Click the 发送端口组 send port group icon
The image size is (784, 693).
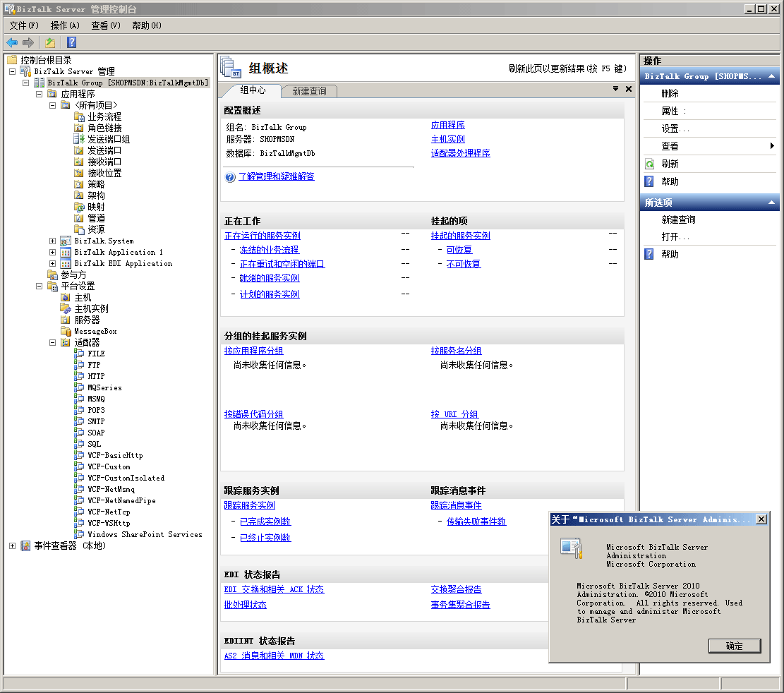pyautogui.click(x=79, y=139)
